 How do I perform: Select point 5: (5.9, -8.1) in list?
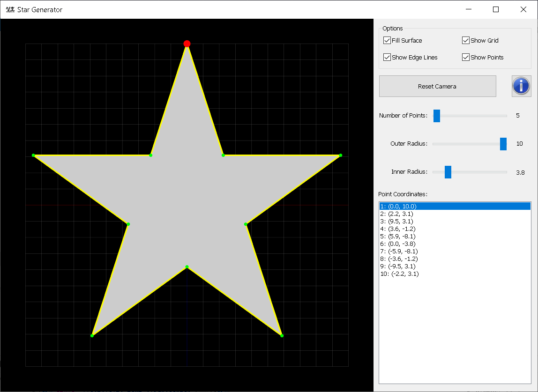398,237
